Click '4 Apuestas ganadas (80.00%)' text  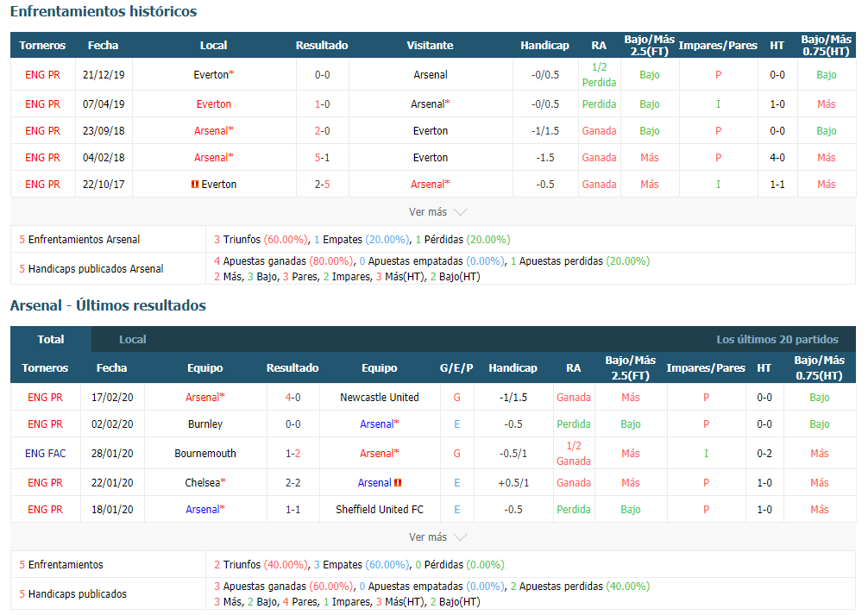click(x=283, y=261)
